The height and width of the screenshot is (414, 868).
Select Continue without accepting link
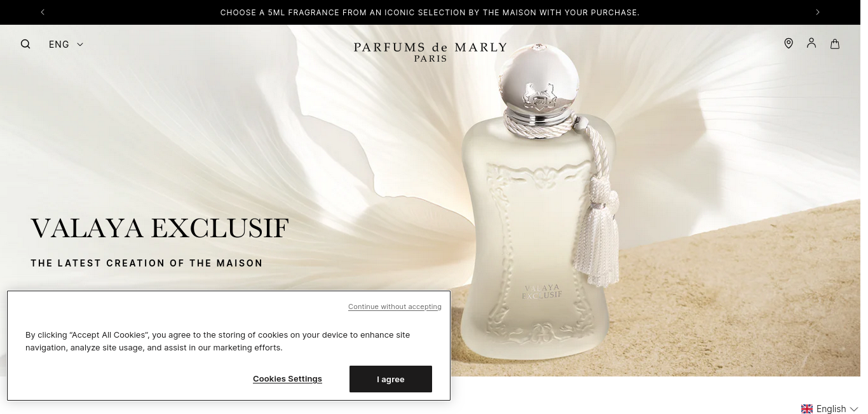coord(395,307)
